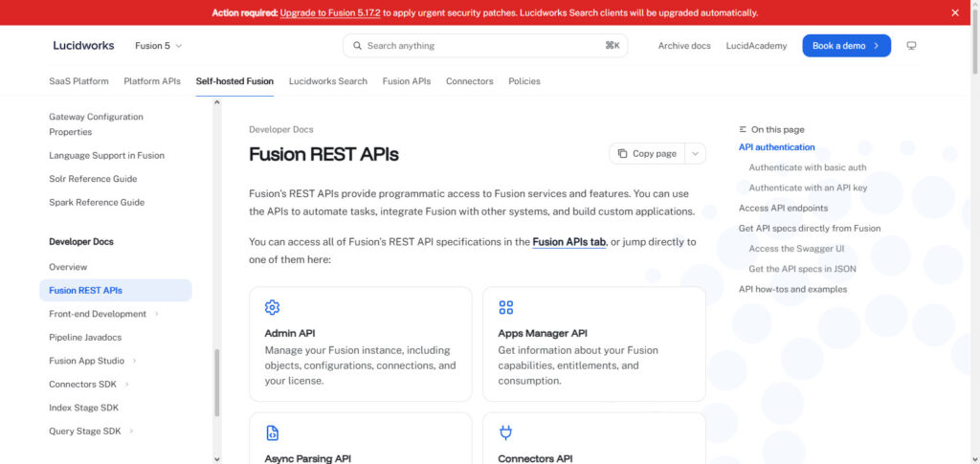Viewport: 980px width, 464px height.
Task: Open the LucidAcademy link
Action: click(756, 46)
